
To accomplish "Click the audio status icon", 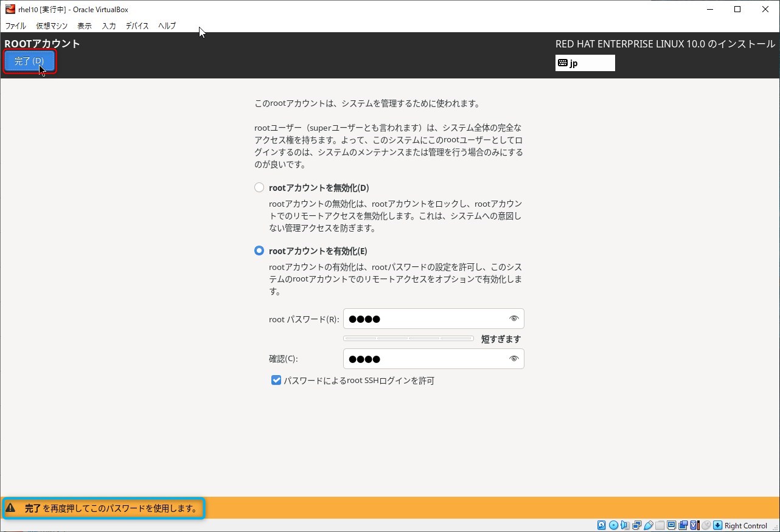I will click(625, 525).
